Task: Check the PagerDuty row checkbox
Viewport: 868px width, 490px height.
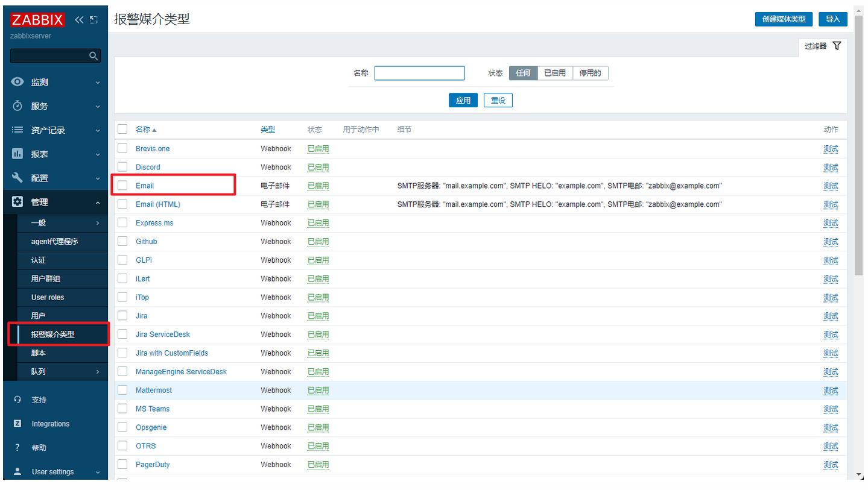Action: (x=122, y=465)
